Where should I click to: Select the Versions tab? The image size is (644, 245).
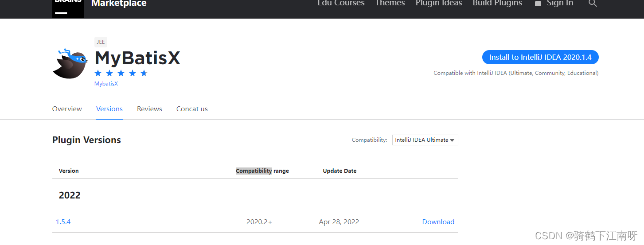[109, 109]
